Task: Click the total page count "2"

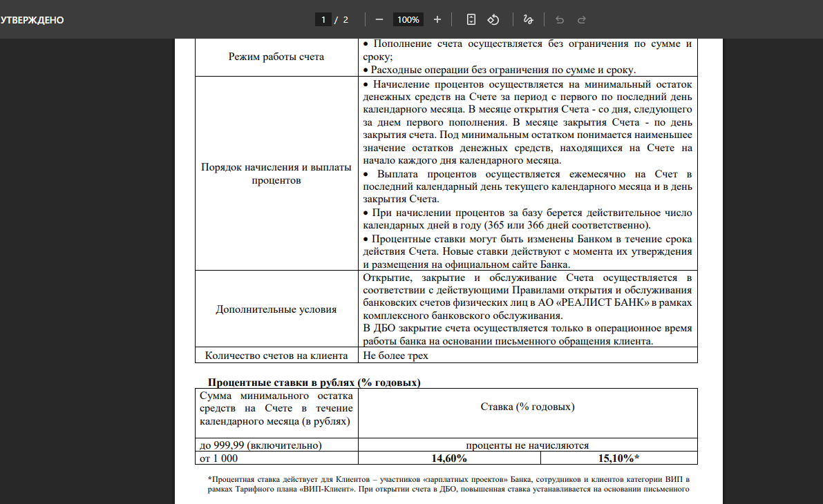Action: point(346,20)
